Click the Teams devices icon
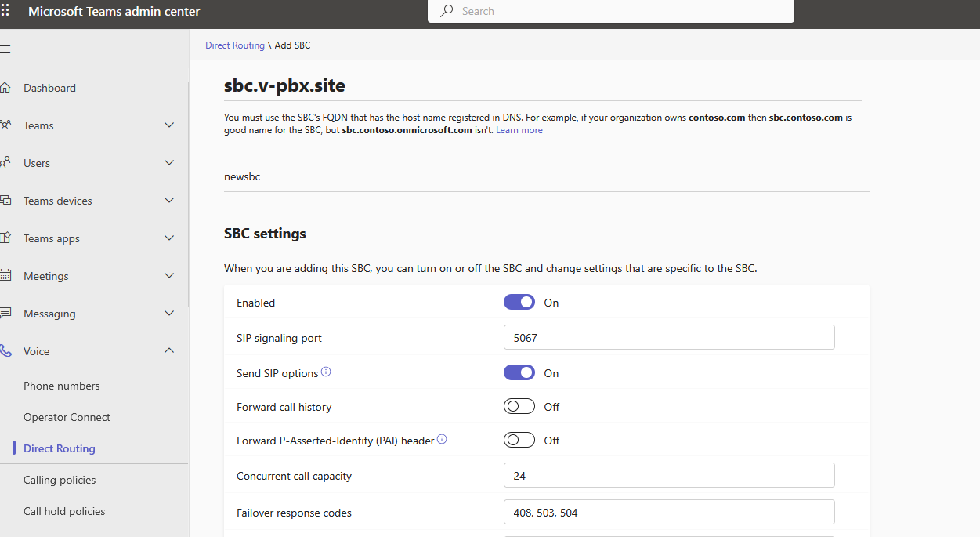 [5, 200]
